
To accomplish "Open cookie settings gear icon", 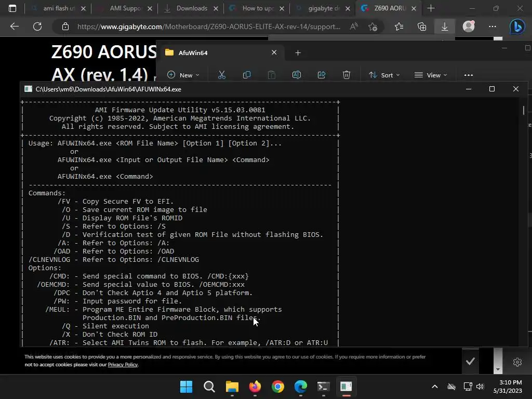I will click(517, 362).
